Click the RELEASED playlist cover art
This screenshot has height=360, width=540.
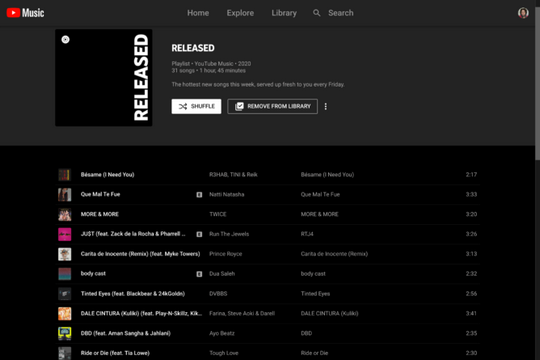[104, 78]
